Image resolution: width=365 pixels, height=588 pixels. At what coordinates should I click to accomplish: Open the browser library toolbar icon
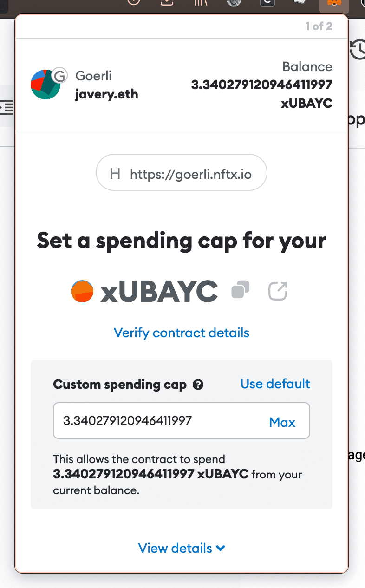click(x=200, y=3)
